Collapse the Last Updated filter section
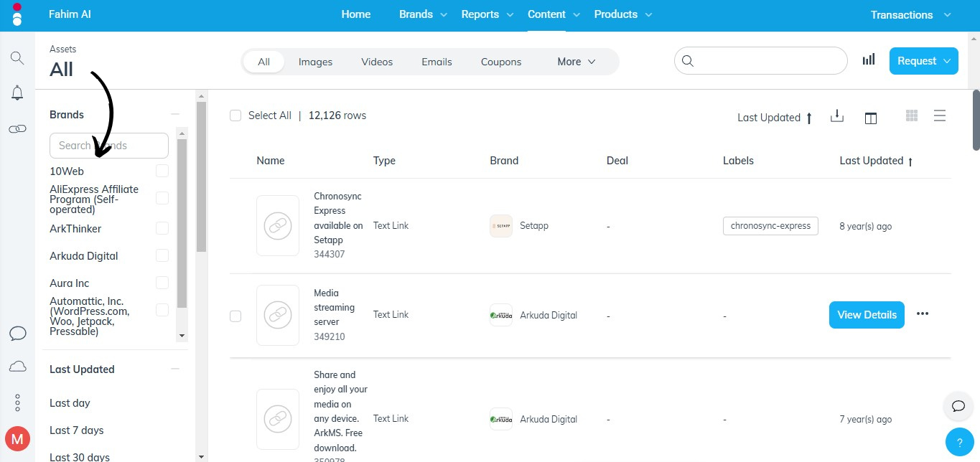980x462 pixels. pos(174,369)
